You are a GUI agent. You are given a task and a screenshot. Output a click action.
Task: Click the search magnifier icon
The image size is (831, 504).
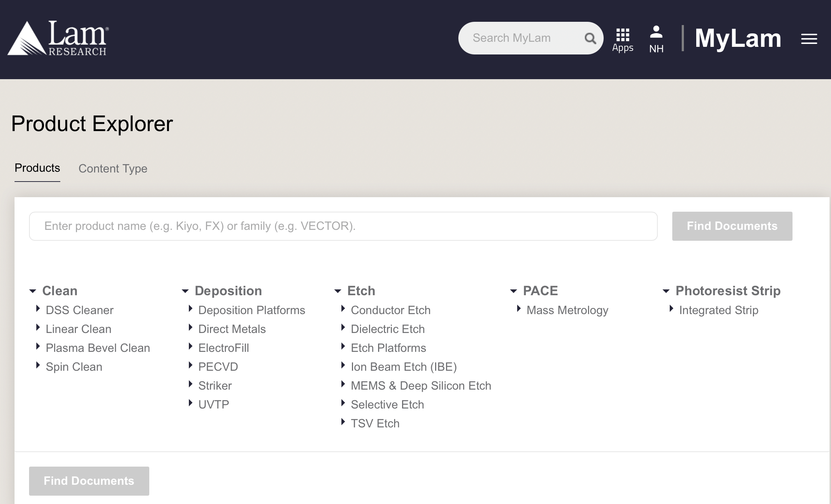coord(590,38)
